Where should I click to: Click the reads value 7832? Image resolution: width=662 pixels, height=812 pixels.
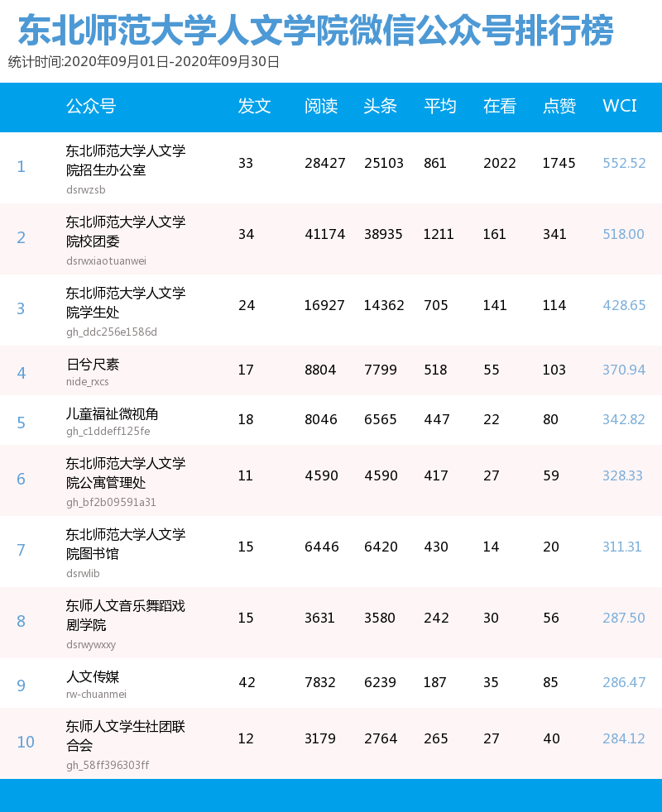(320, 682)
